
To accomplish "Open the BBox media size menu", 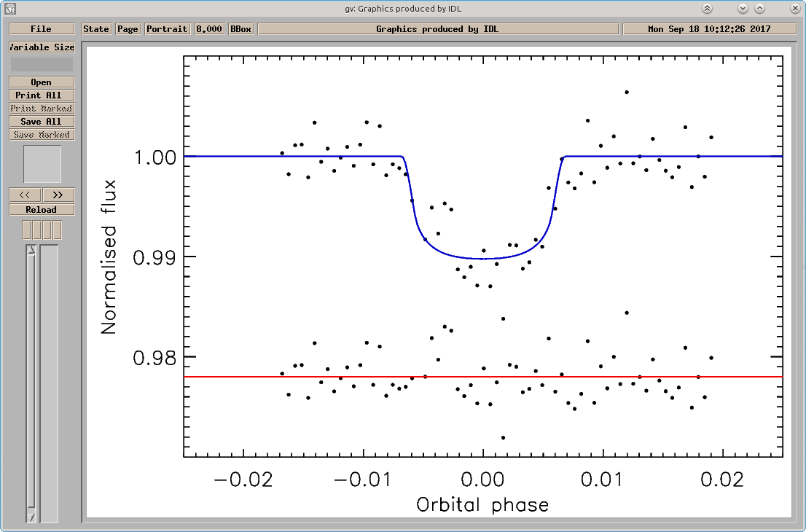I will pyautogui.click(x=240, y=28).
